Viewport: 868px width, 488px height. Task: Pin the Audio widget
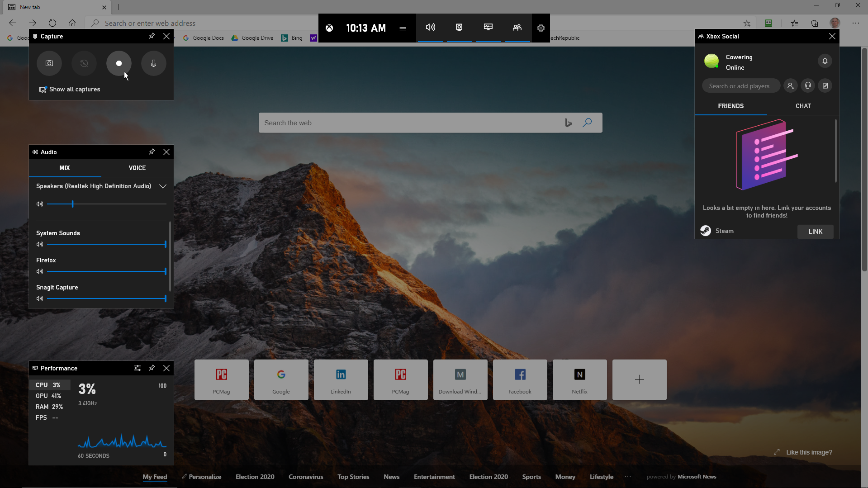click(152, 152)
